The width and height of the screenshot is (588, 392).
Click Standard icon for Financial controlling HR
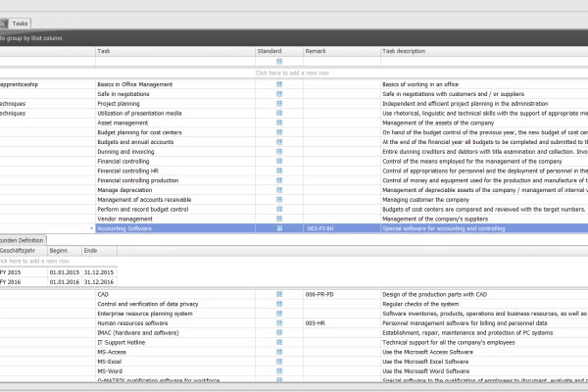coord(279,171)
